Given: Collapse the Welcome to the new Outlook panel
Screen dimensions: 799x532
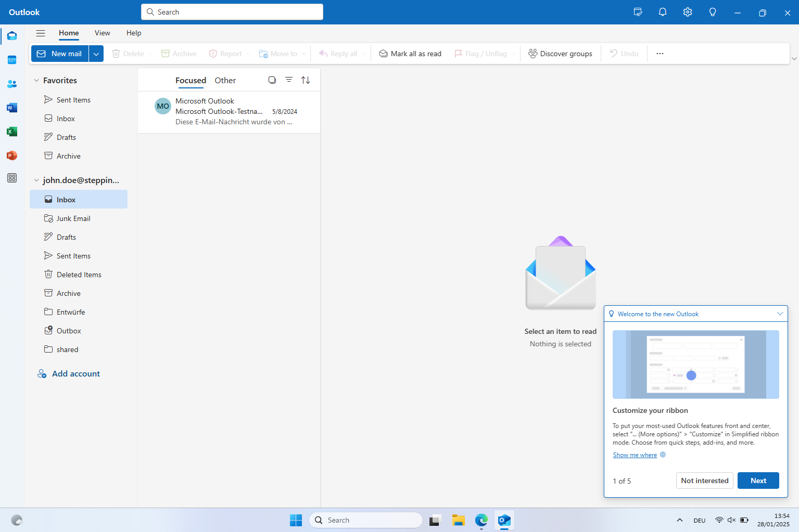Looking at the screenshot, I should [x=780, y=314].
